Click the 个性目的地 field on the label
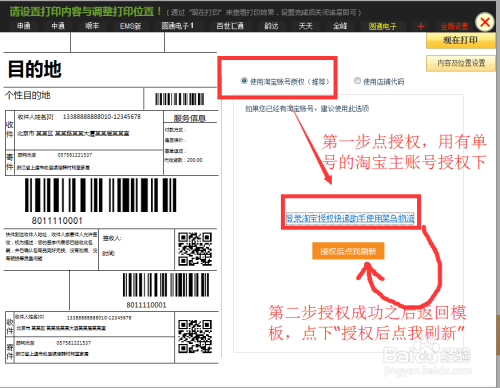 click(28, 95)
